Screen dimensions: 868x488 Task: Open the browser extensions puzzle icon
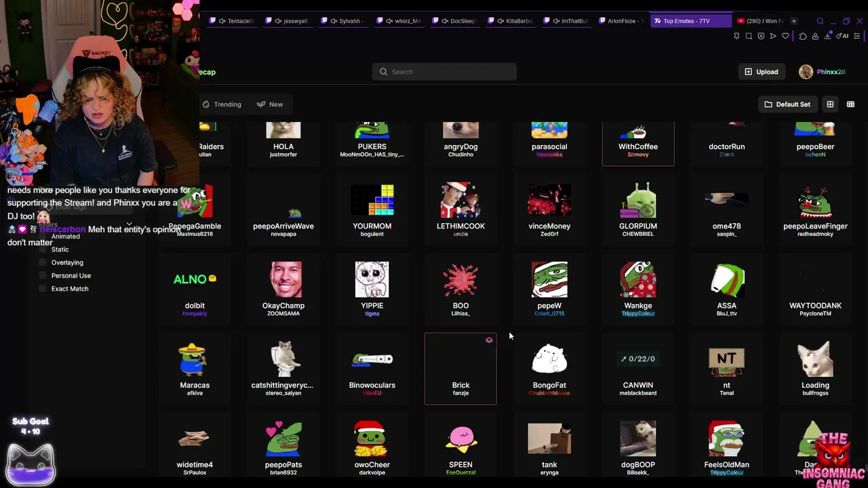(x=803, y=36)
